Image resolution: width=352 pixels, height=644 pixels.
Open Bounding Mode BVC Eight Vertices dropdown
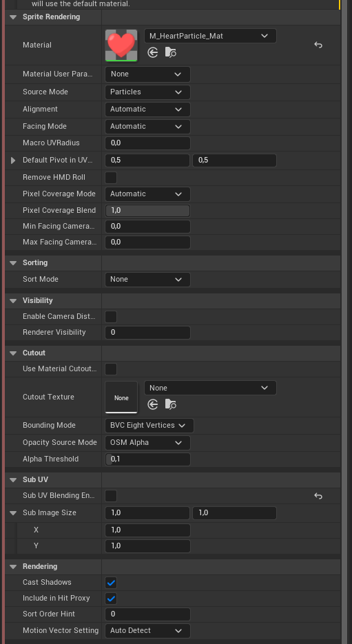pyautogui.click(x=149, y=426)
